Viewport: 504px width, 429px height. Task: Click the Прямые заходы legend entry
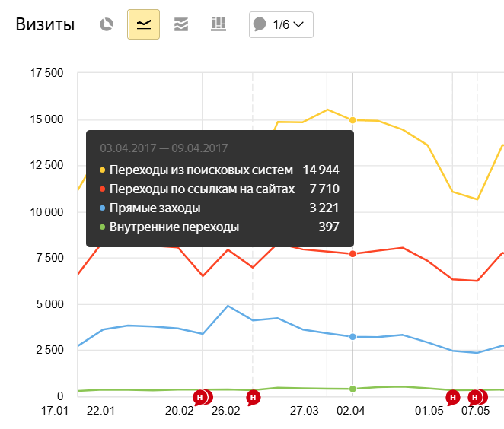(155, 208)
